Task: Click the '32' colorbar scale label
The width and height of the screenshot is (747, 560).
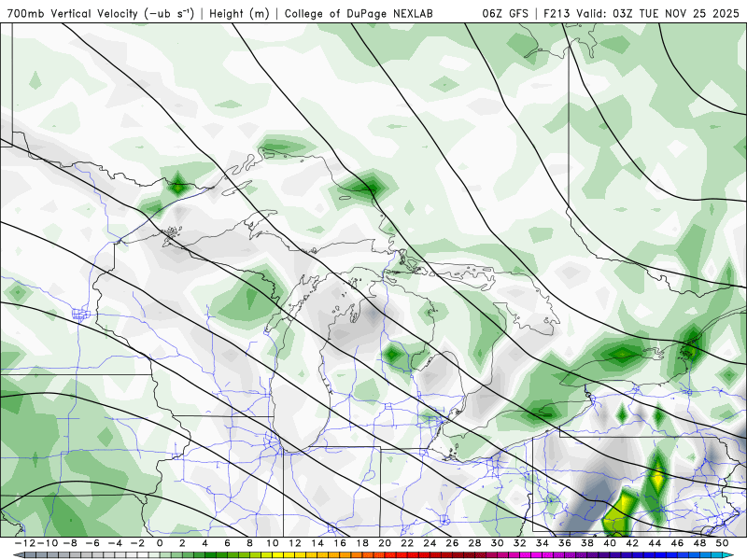Action: click(x=520, y=543)
